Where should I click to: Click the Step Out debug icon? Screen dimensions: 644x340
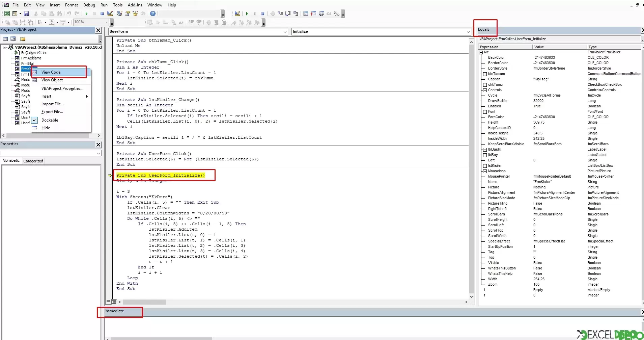pyautogui.click(x=296, y=14)
